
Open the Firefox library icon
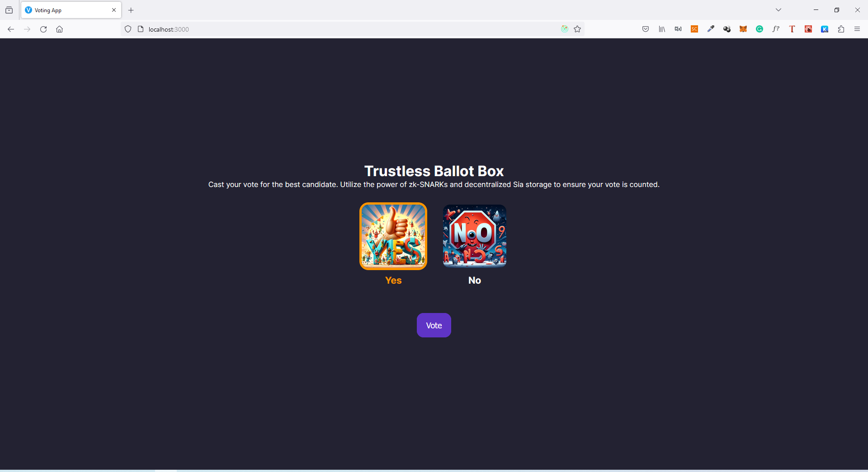pyautogui.click(x=662, y=29)
